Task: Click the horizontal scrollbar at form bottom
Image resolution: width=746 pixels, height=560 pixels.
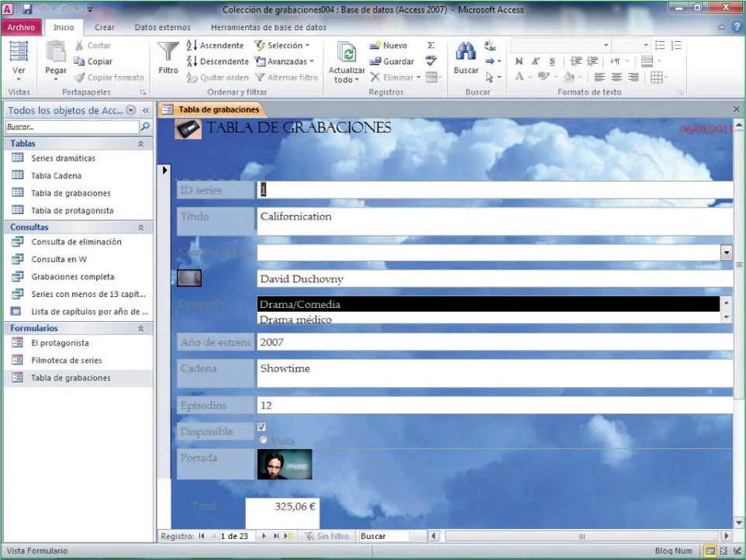Action: [x=581, y=536]
